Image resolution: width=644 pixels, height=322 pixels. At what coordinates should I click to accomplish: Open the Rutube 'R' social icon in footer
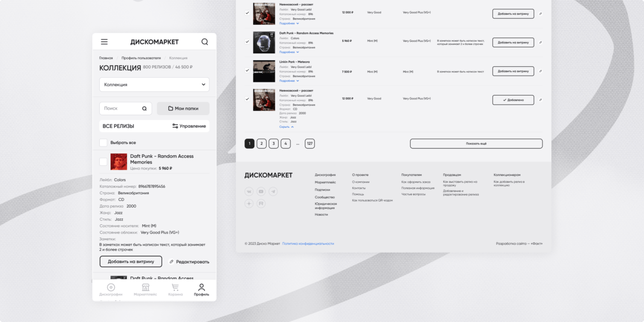pyautogui.click(x=261, y=204)
